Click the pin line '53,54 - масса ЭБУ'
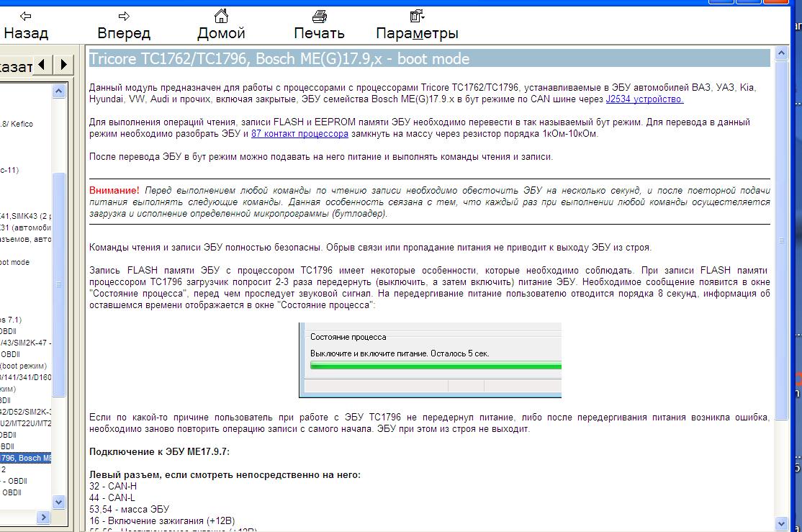This screenshot has height=532, width=802. coord(130,510)
